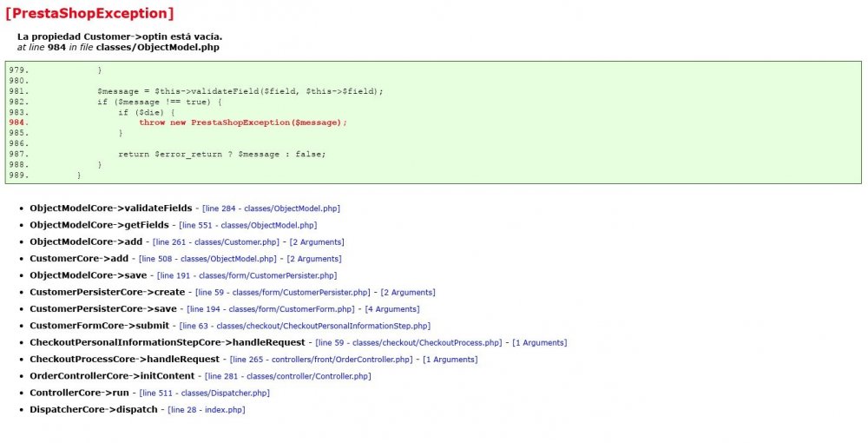The height and width of the screenshot is (443, 868).
Task: Click line 281 classes/controller/Controller.php link
Action: pos(288,376)
